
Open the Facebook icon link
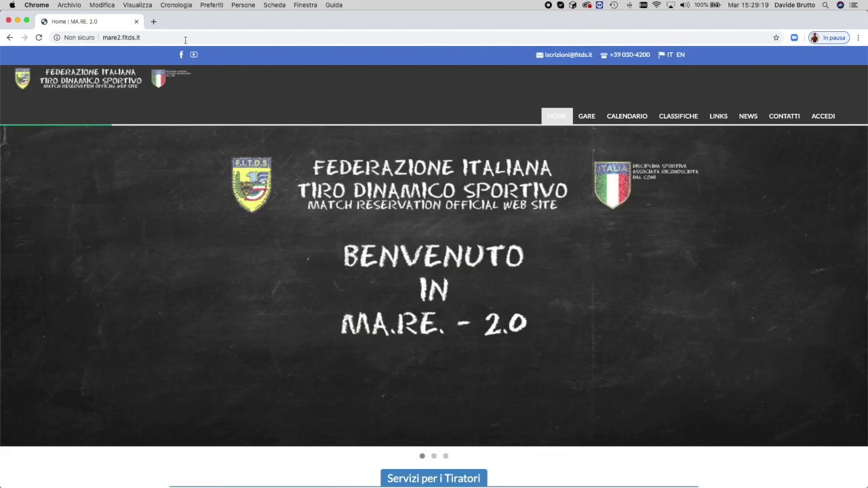(x=181, y=54)
